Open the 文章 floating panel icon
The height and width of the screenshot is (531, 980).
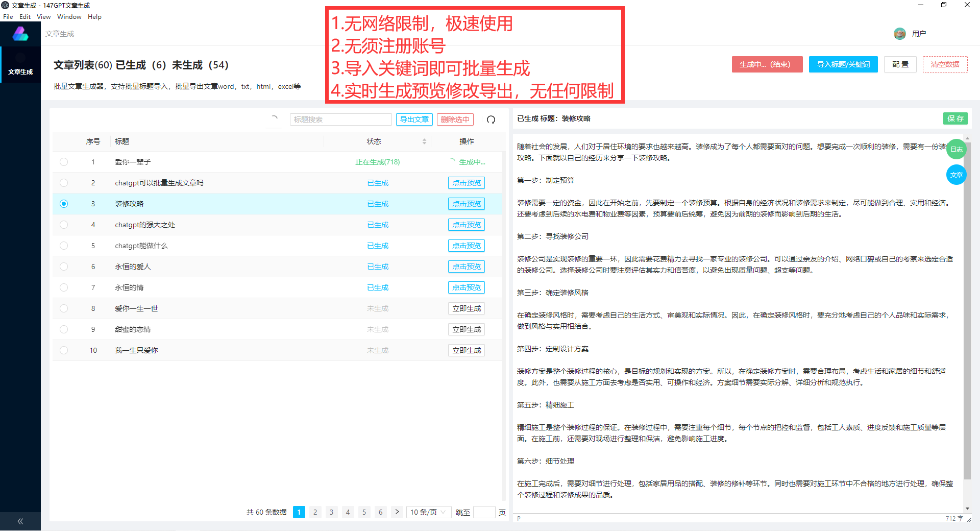[x=957, y=174]
